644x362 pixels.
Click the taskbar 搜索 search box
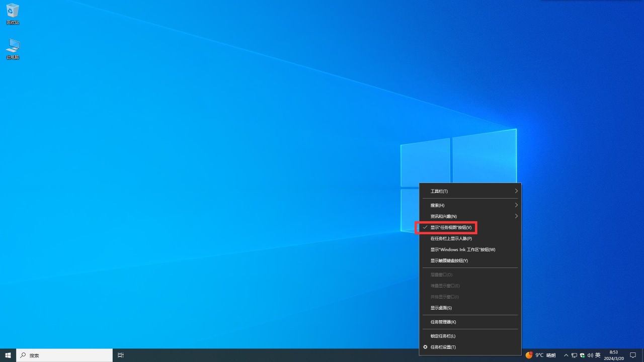pyautogui.click(x=64, y=355)
